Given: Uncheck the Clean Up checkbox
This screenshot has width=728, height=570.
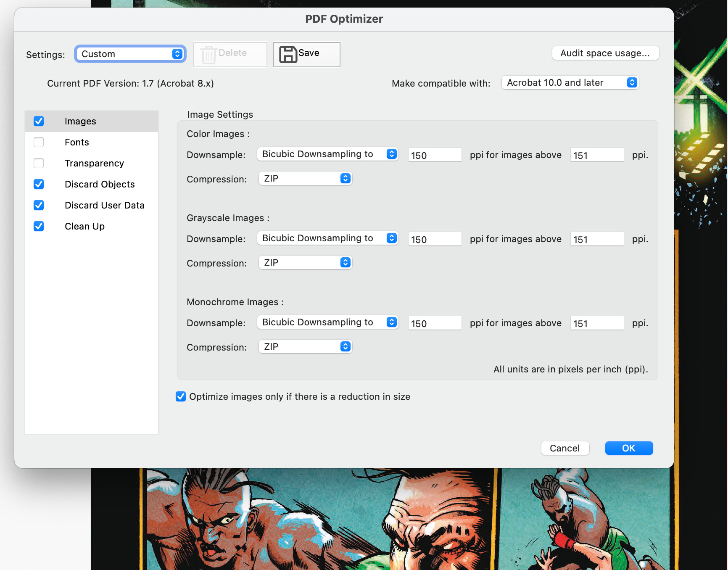Looking at the screenshot, I should (39, 226).
